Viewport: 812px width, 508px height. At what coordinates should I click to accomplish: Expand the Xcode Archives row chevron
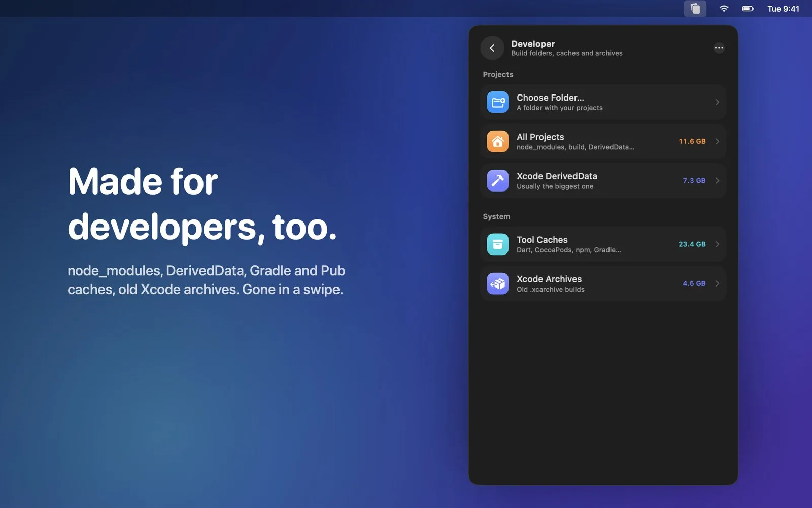coord(717,283)
